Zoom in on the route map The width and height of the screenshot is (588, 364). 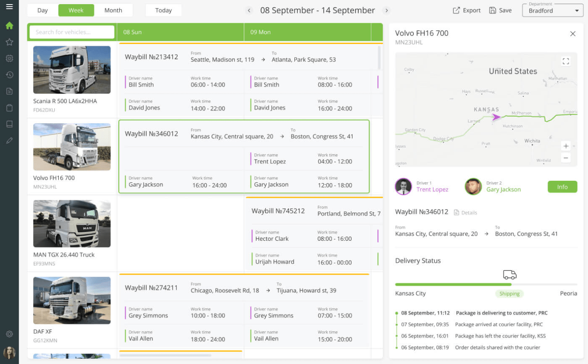click(x=566, y=146)
